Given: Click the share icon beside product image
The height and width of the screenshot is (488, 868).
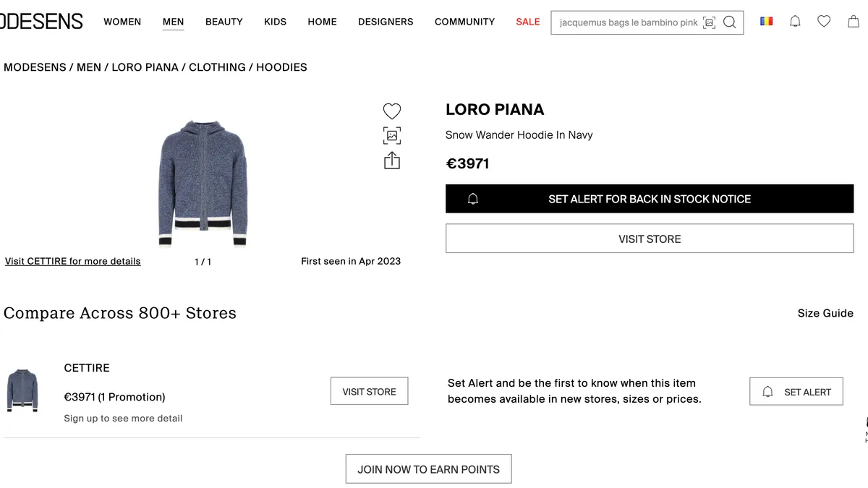Looking at the screenshot, I should (391, 160).
